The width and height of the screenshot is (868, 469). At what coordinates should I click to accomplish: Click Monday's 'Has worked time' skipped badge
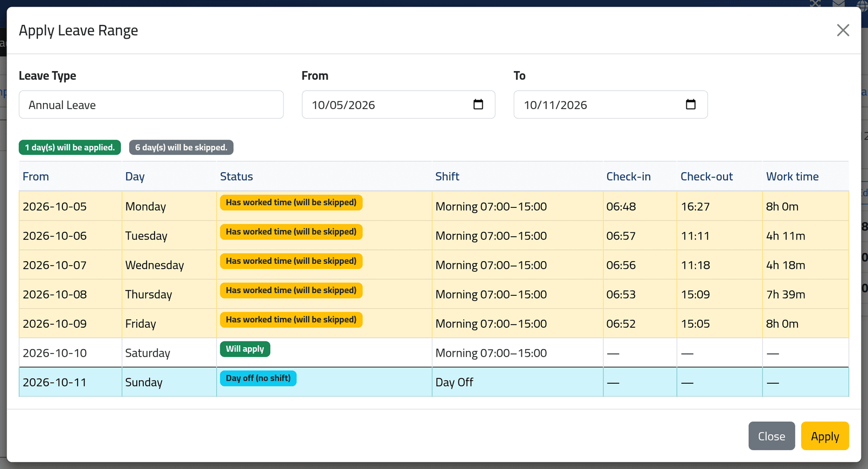[x=291, y=202]
